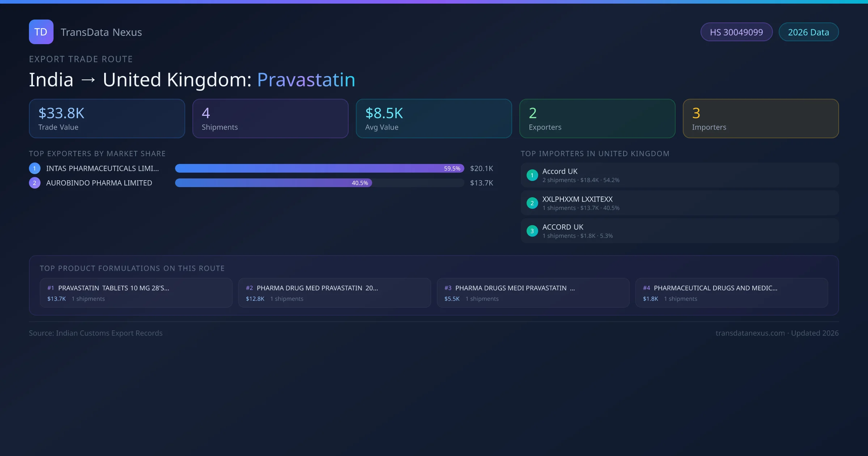Click the 40.5% market share bar
The height and width of the screenshot is (456, 868).
coord(273,183)
